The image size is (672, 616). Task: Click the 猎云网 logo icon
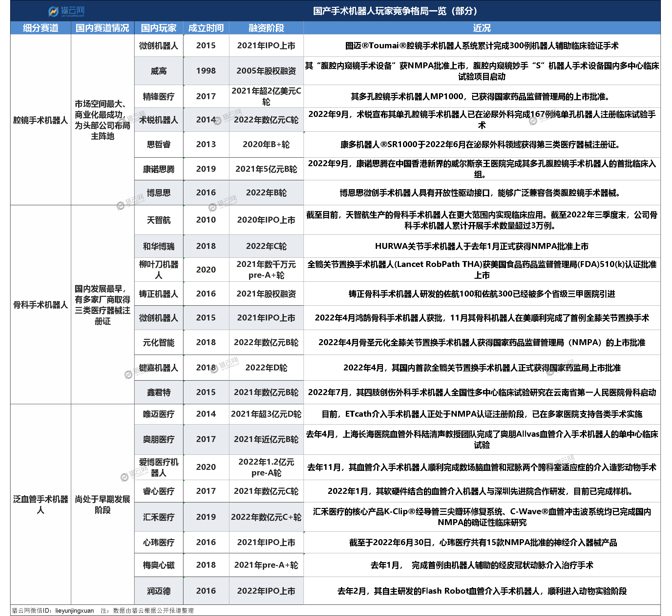coord(53,12)
